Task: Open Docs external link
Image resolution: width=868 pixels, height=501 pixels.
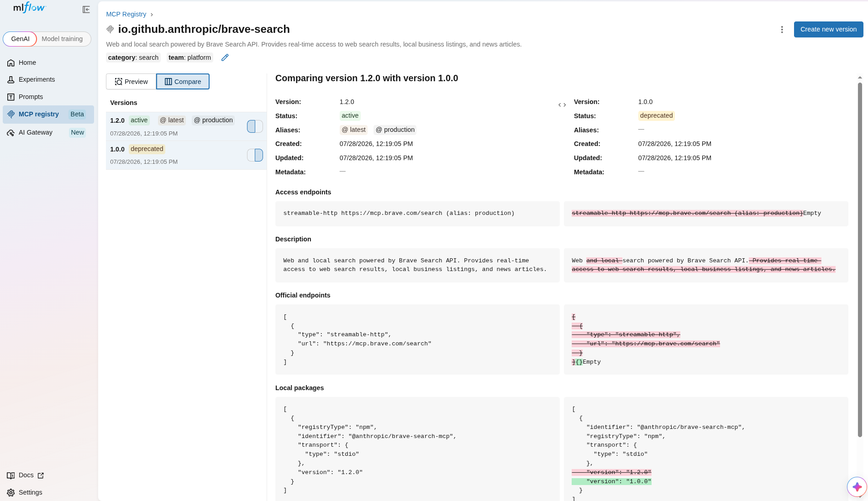Action: [26, 475]
